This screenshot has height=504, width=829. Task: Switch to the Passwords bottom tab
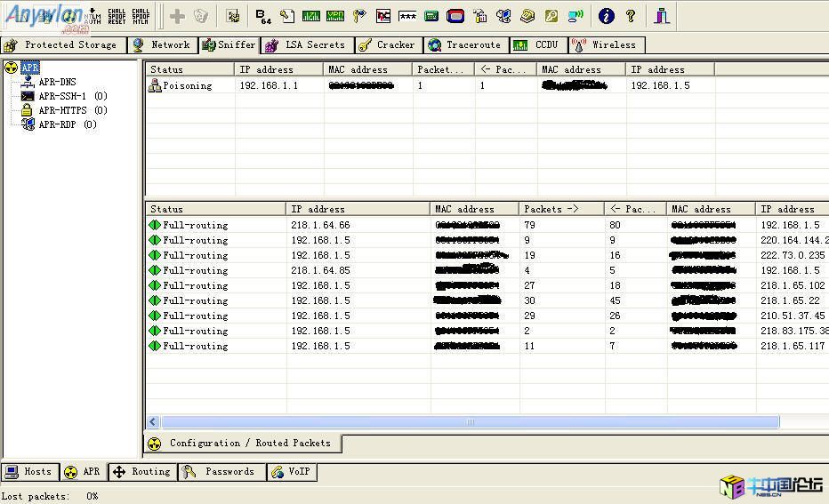tap(222, 472)
